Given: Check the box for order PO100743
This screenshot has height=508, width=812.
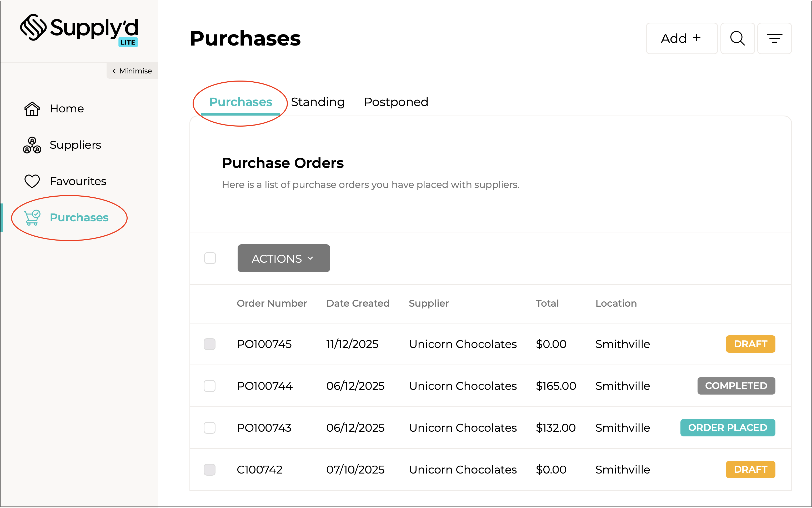Looking at the screenshot, I should point(209,428).
